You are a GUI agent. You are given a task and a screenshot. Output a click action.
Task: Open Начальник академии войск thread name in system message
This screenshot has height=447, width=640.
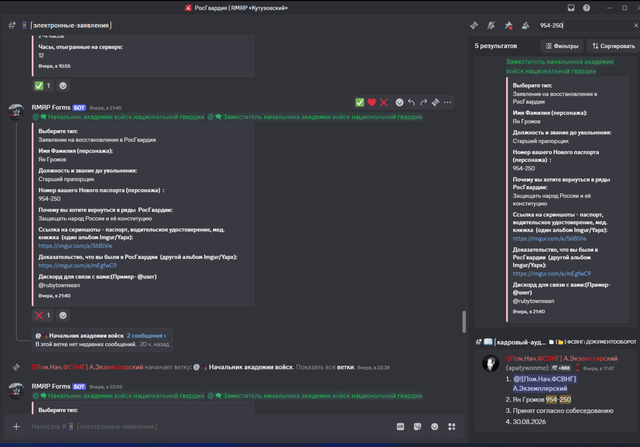pos(251,367)
